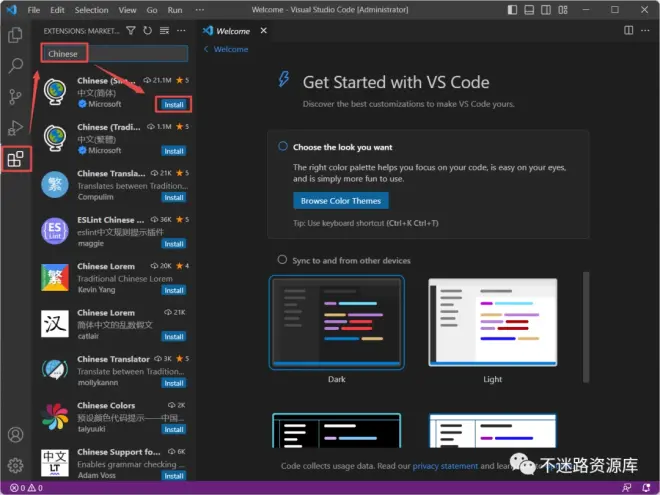Image resolution: width=660 pixels, height=495 pixels.
Task: Open the Manage gear icon
Action: click(16, 465)
